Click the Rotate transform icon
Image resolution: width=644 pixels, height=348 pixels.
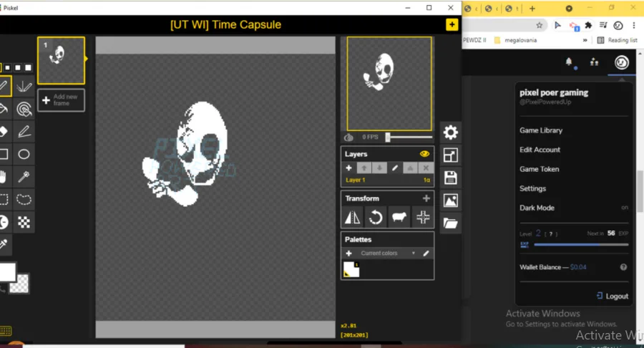pyautogui.click(x=376, y=218)
